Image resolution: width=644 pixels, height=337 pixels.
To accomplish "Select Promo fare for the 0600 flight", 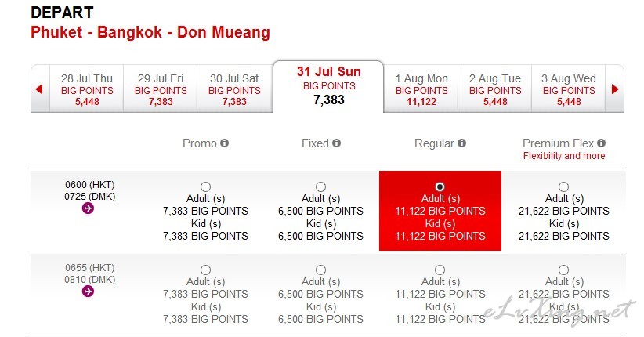I will pos(205,187).
